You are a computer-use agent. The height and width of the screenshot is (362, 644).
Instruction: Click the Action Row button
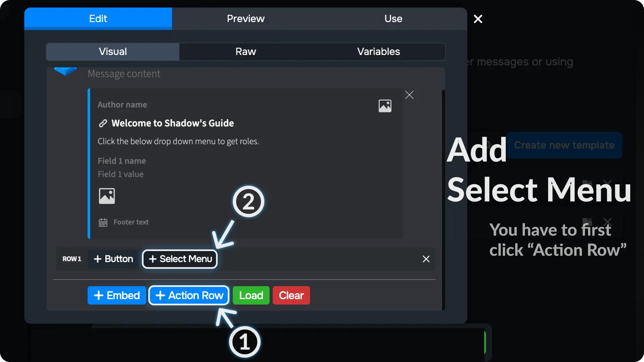pyautogui.click(x=189, y=295)
